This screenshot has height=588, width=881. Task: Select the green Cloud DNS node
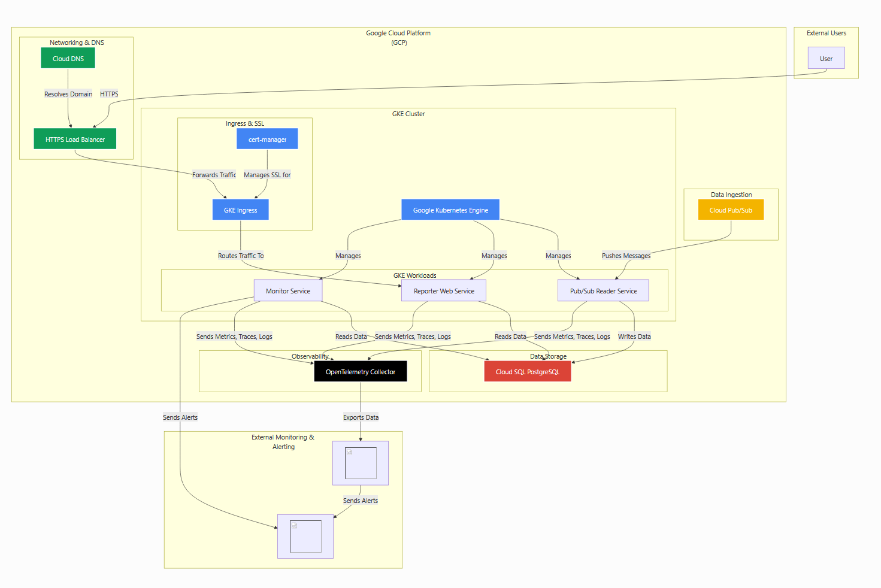(68, 58)
